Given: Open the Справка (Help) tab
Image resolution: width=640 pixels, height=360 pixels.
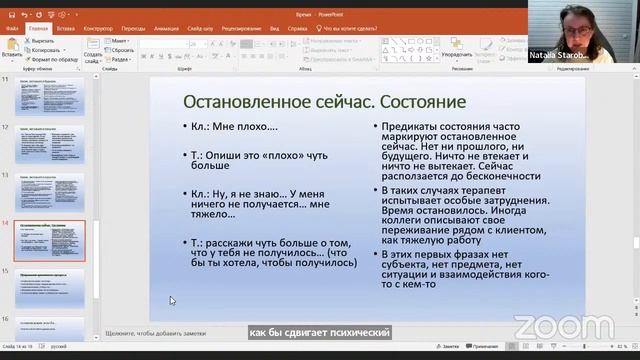Looking at the screenshot, I should click(297, 29).
